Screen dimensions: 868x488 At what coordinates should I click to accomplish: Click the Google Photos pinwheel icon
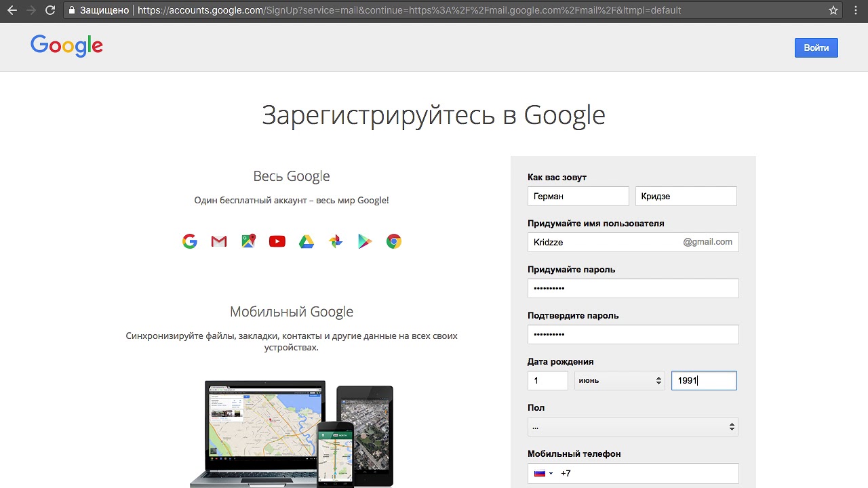tap(336, 241)
